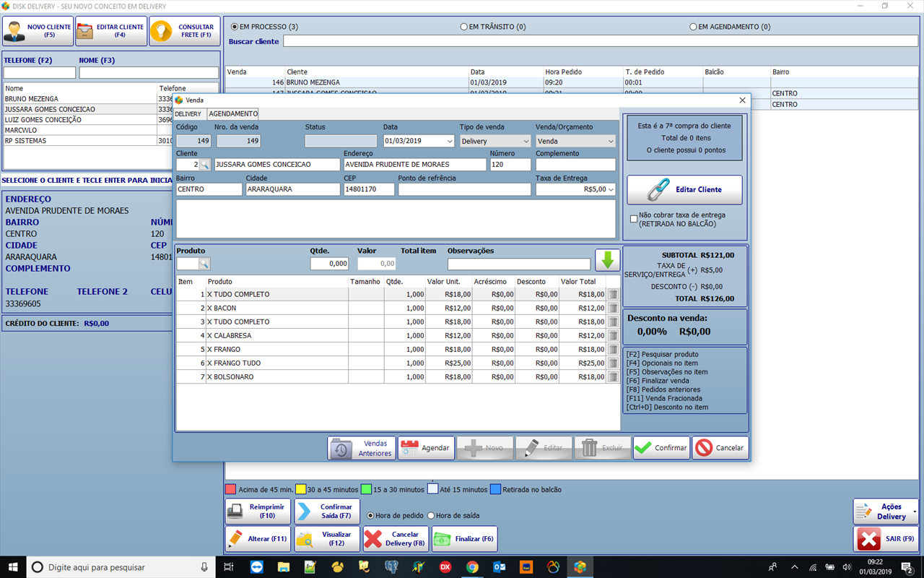Screen dimensions: 924x578
Task: Check Não cobrar taxa de entrega
Action: pyautogui.click(x=634, y=219)
